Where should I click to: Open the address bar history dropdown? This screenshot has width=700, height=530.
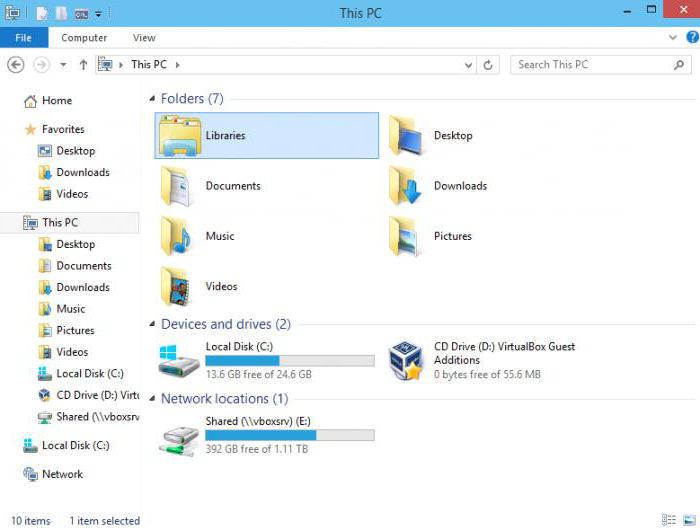(469, 65)
